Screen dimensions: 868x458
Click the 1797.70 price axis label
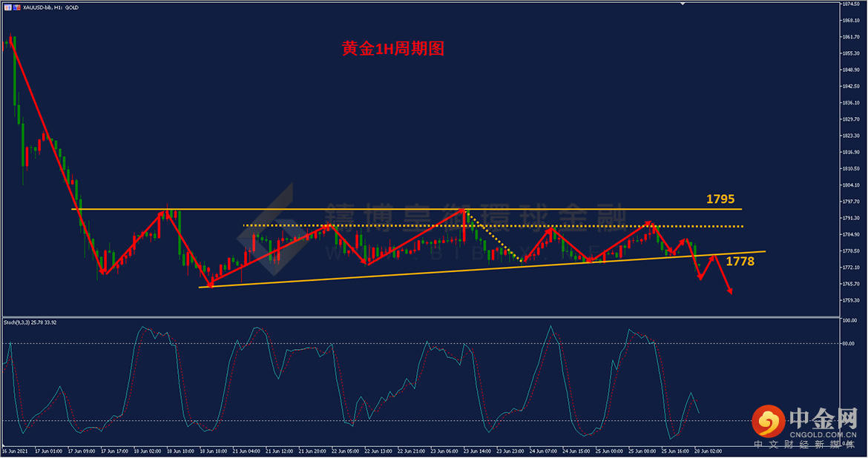pos(851,202)
